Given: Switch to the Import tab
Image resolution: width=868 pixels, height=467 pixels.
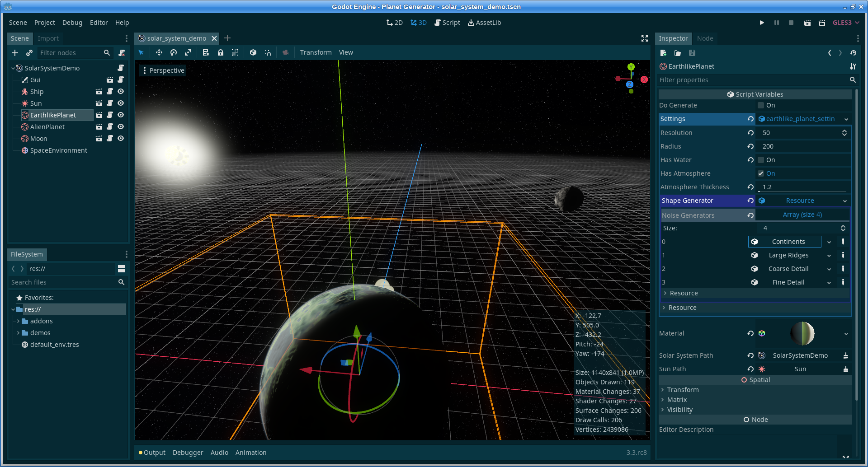Looking at the screenshot, I should (48, 38).
